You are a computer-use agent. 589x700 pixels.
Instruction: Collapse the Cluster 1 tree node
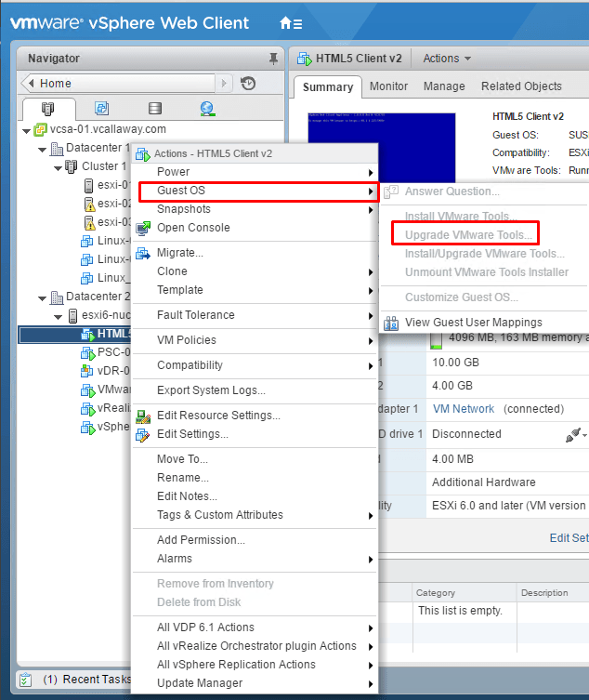click(58, 168)
